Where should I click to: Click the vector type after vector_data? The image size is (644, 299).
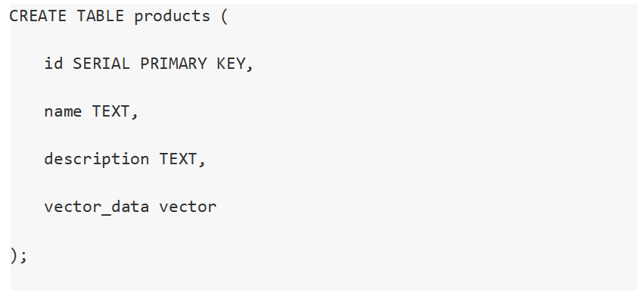tap(188, 207)
